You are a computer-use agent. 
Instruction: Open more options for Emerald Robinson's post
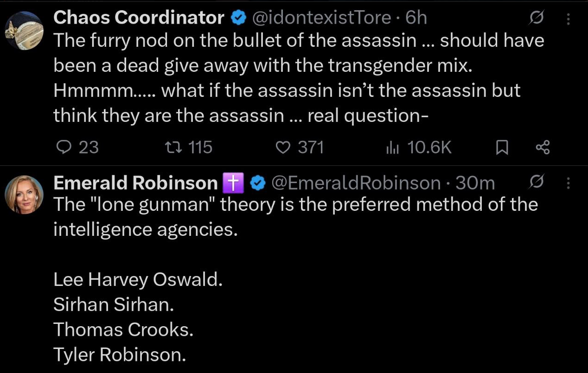(569, 183)
